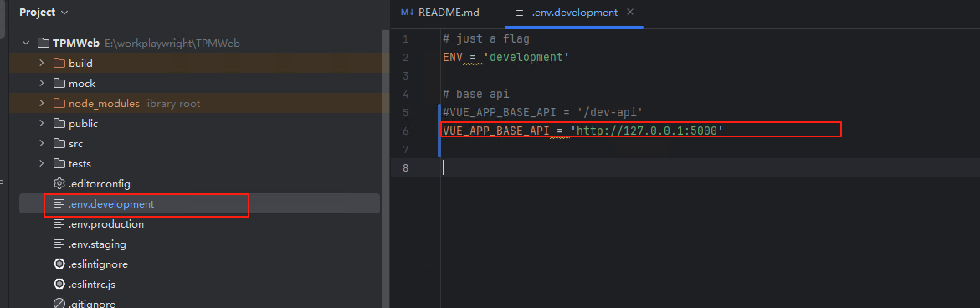Open the Project view dropdown

[44, 12]
